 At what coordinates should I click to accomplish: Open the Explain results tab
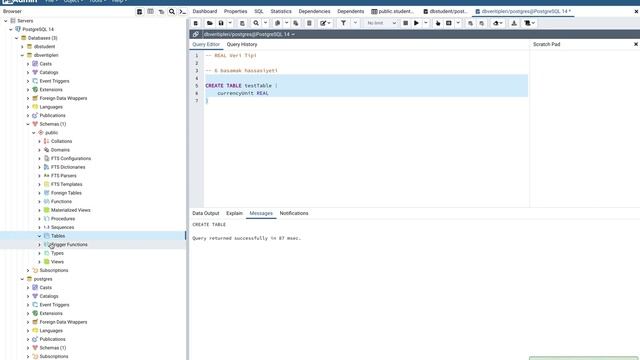[234, 213]
